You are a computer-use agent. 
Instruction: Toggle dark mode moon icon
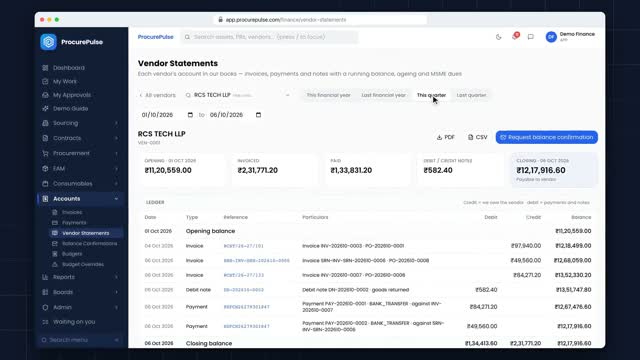tap(498, 37)
